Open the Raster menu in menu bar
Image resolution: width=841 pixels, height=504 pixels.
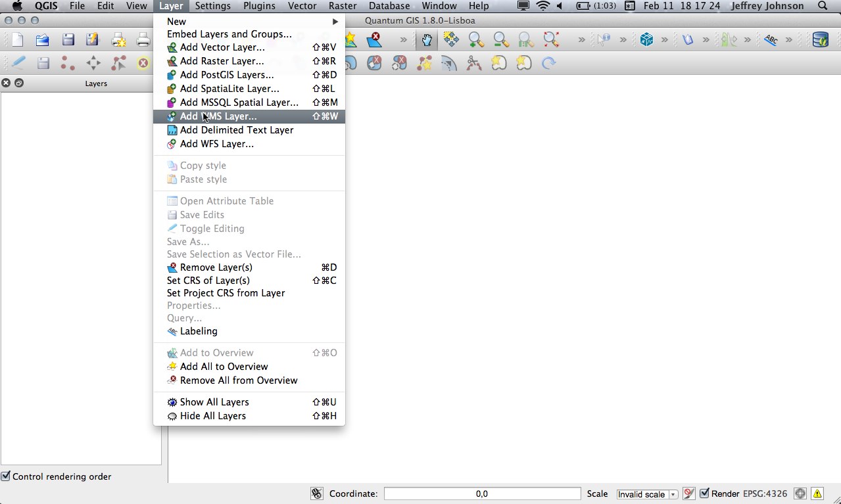tap(343, 6)
